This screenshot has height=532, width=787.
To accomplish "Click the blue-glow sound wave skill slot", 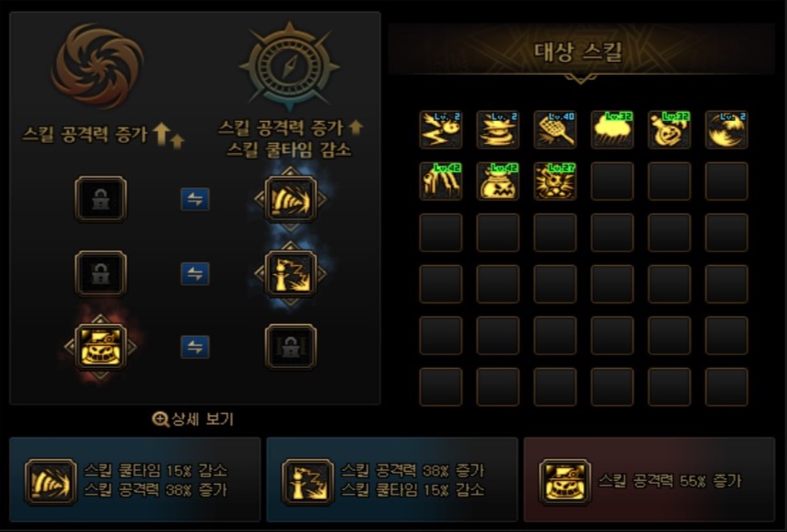I will pyautogui.click(x=291, y=199).
